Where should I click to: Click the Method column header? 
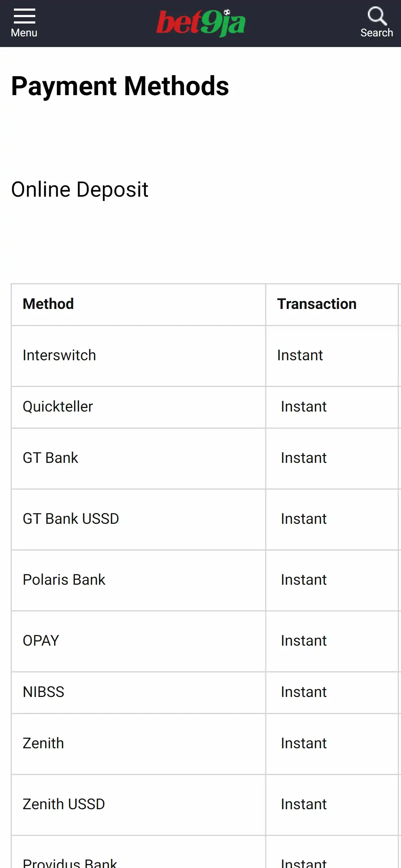pos(48,304)
